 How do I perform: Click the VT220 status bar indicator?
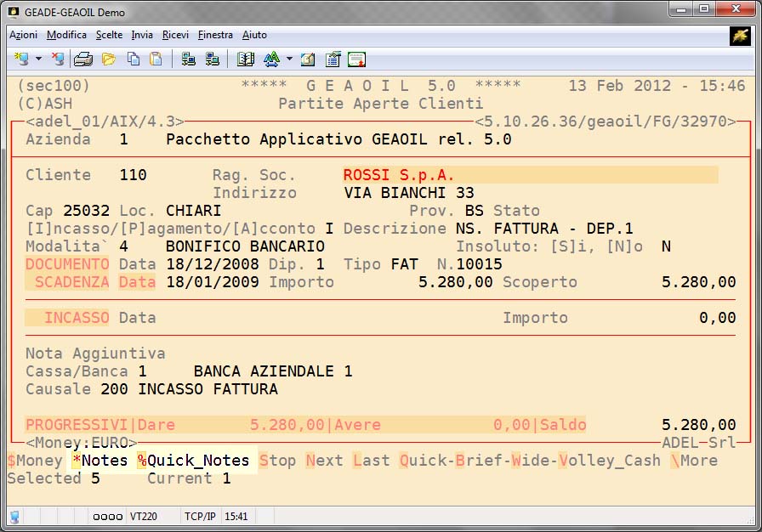click(x=142, y=516)
